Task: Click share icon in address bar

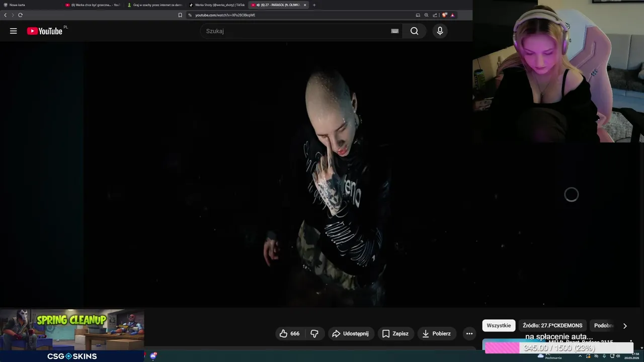Action: point(435,16)
